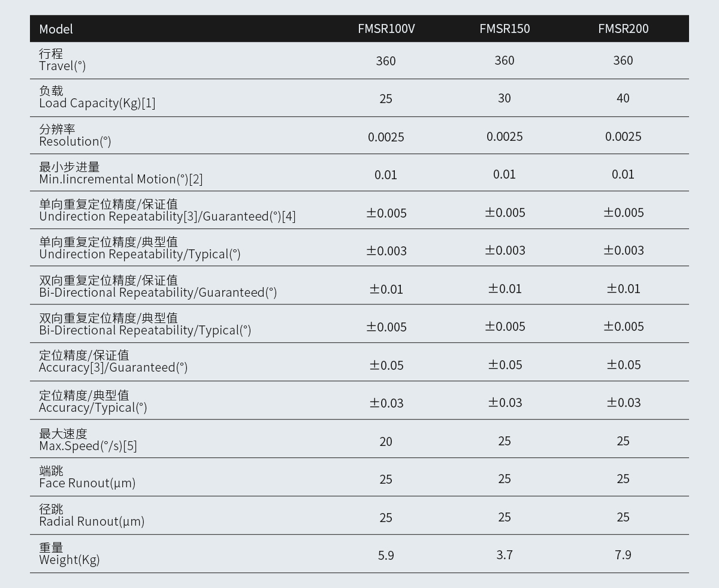Select the Face Runout(μm) row label
The width and height of the screenshot is (719, 588).
pos(87,483)
